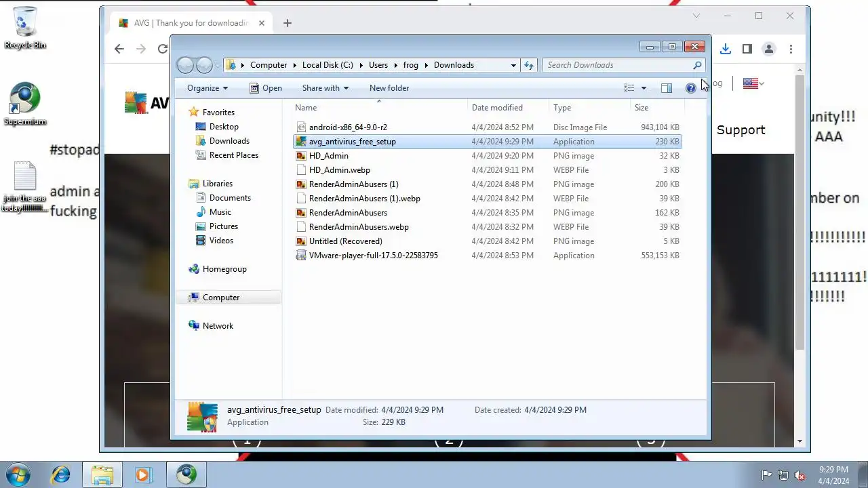Open the US flag language selector

[x=753, y=83]
